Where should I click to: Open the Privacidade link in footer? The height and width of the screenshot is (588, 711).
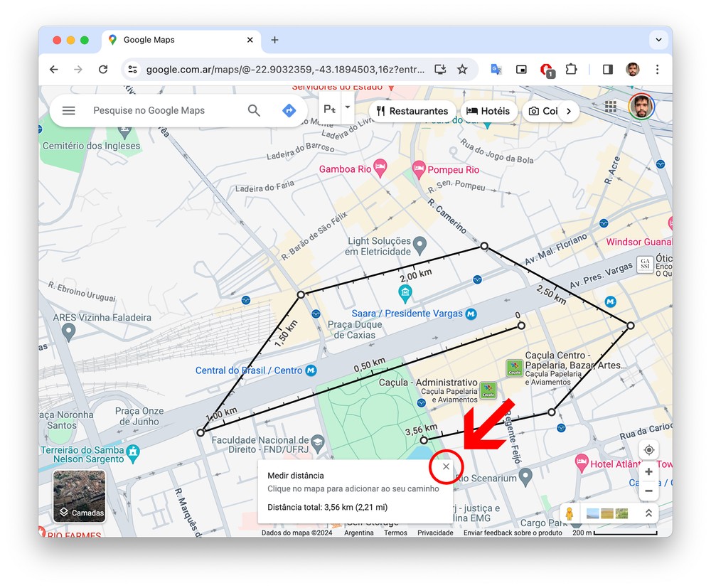(435, 533)
